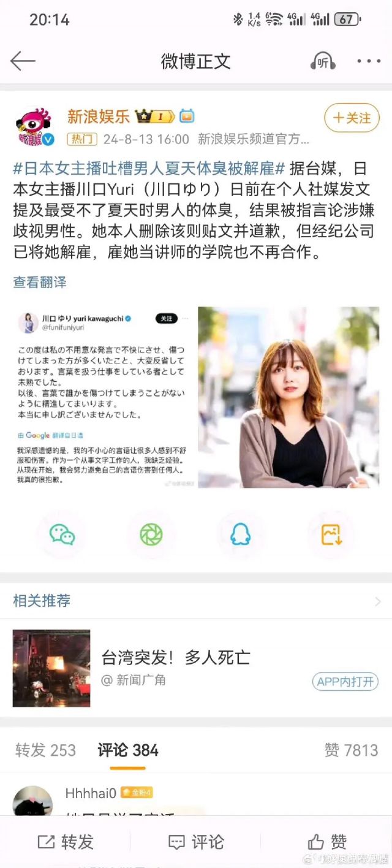
Task: Switch to 评论 384 tab
Action: (x=128, y=750)
